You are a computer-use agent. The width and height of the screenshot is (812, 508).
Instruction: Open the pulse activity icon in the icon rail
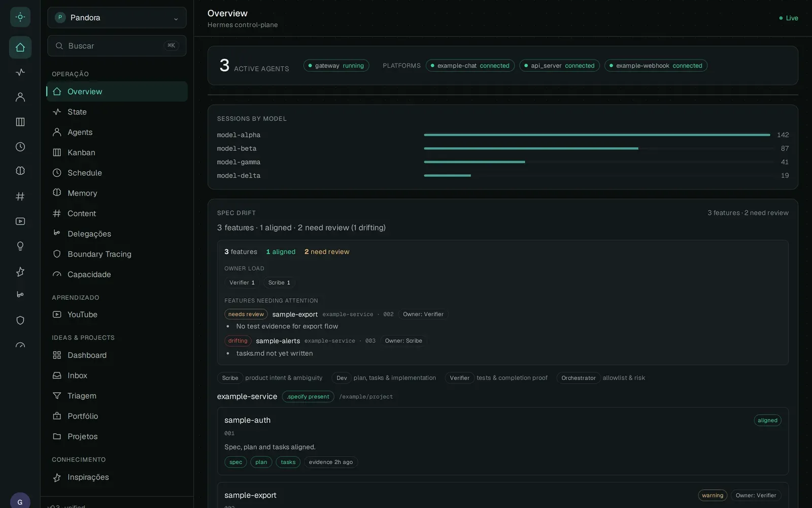pyautogui.click(x=20, y=72)
